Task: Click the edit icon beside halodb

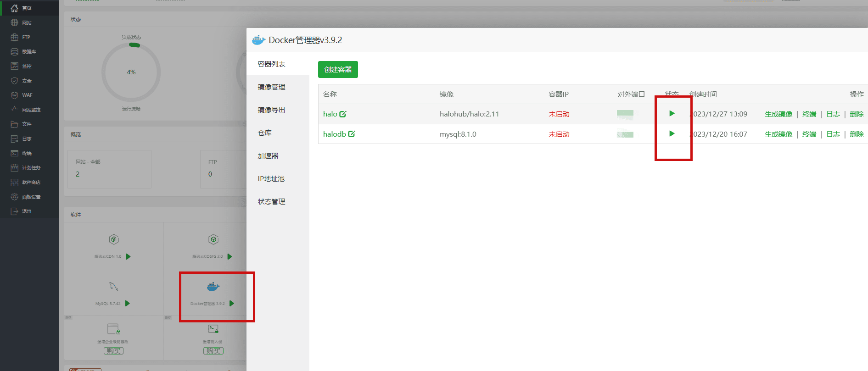Action: 352,134
